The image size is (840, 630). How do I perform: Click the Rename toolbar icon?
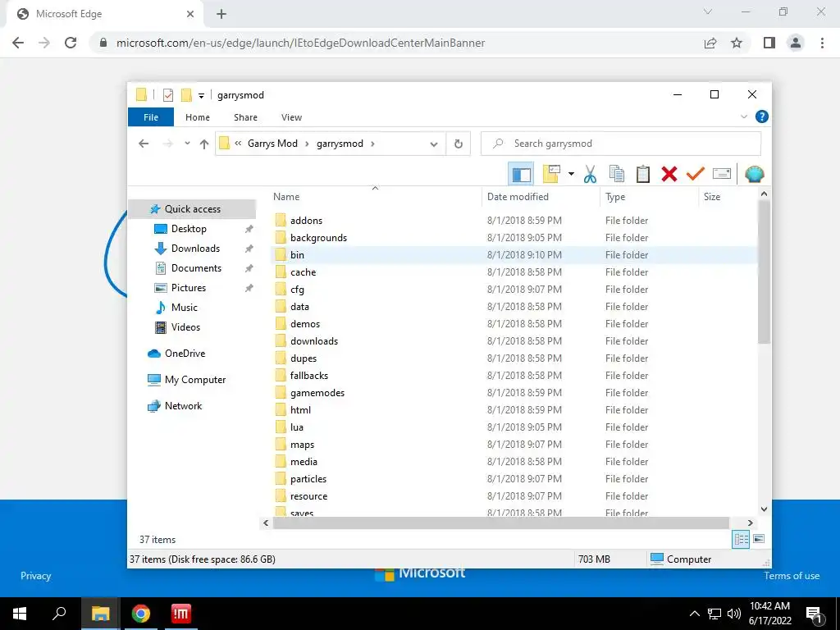(x=722, y=174)
